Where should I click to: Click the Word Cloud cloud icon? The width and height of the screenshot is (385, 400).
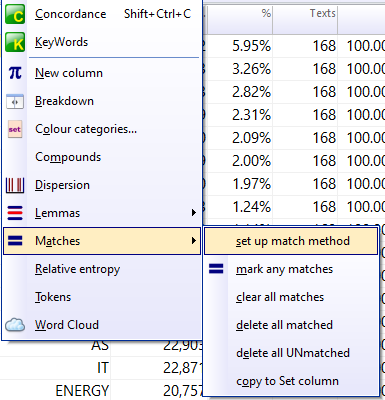pos(15,325)
